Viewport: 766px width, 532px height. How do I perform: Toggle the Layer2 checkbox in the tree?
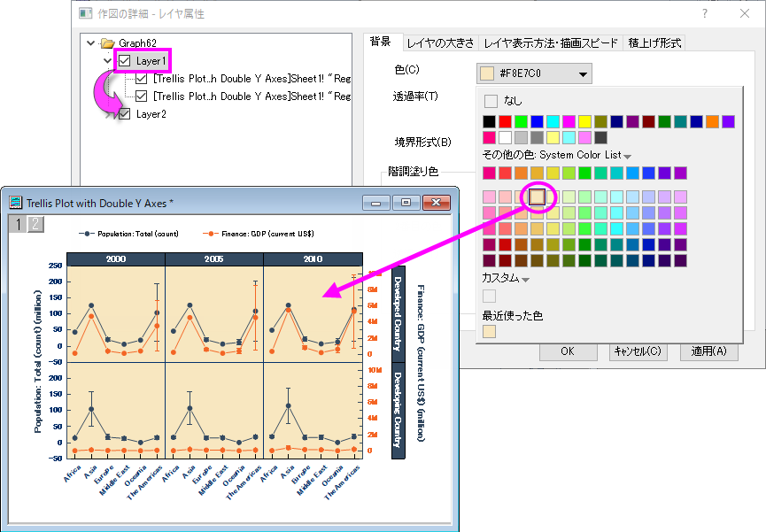pyautogui.click(x=125, y=114)
